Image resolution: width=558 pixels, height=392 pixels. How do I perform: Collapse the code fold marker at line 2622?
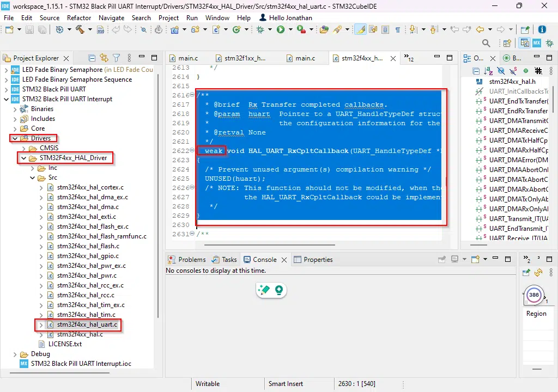point(192,150)
